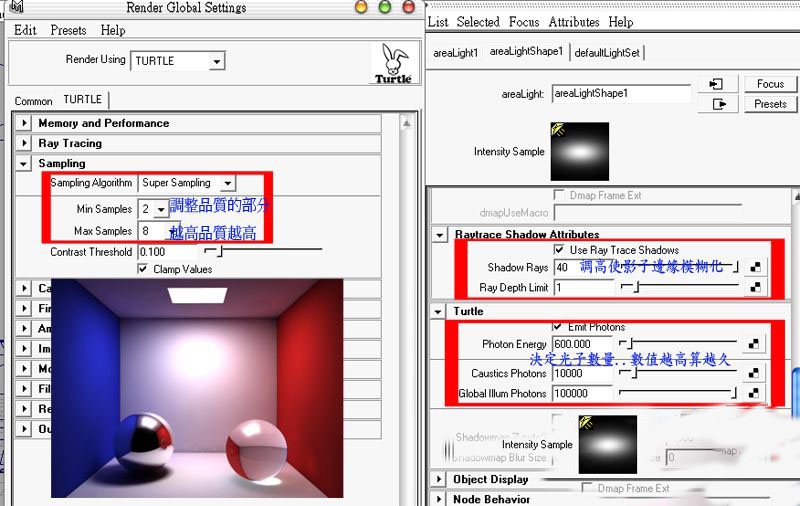Toggle the lower Dmap Frame Ext checkbox
Screen dimensions: 800x506
coord(587,488)
